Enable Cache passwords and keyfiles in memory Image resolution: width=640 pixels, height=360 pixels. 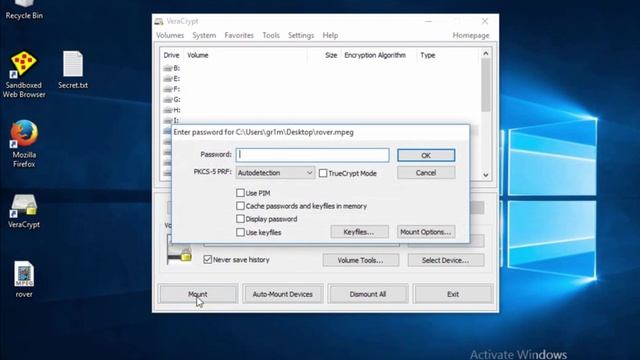tap(240, 206)
